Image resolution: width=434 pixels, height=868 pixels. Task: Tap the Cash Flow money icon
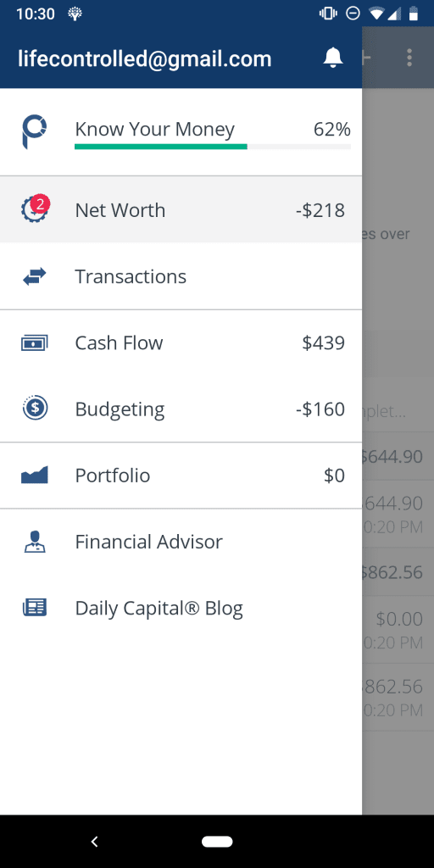point(34,343)
